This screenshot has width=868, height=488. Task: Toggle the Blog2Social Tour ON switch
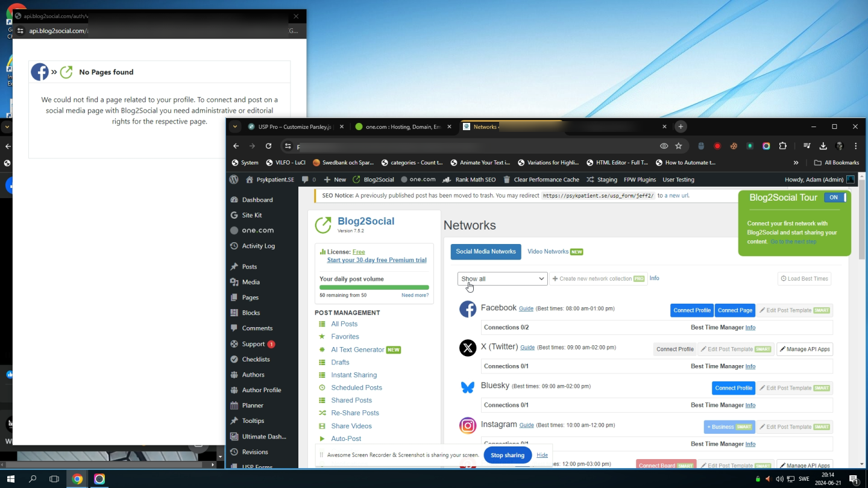pos(835,198)
